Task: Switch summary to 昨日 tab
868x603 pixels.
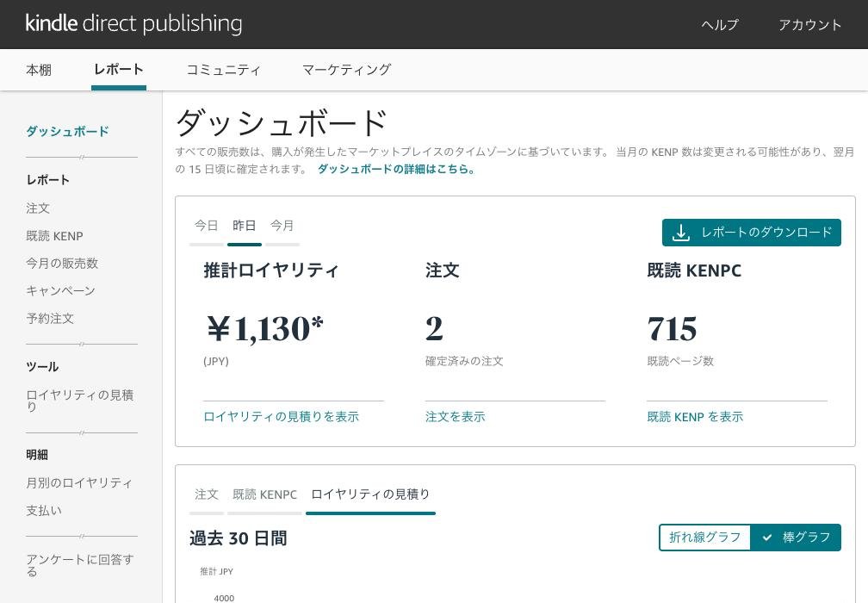Action: [245, 226]
